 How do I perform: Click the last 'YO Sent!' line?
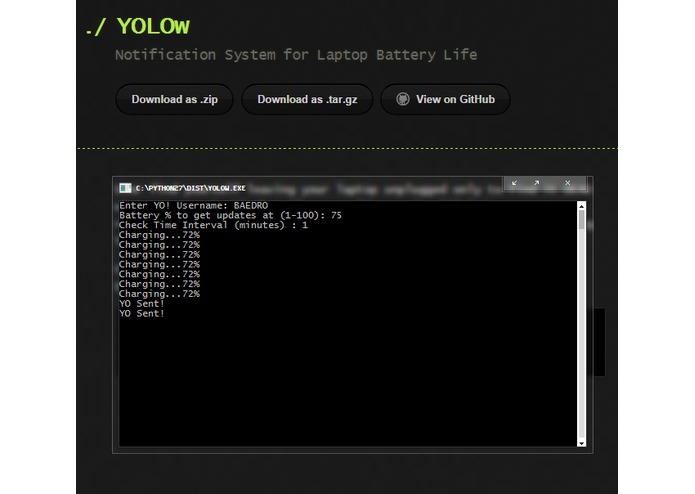142,313
